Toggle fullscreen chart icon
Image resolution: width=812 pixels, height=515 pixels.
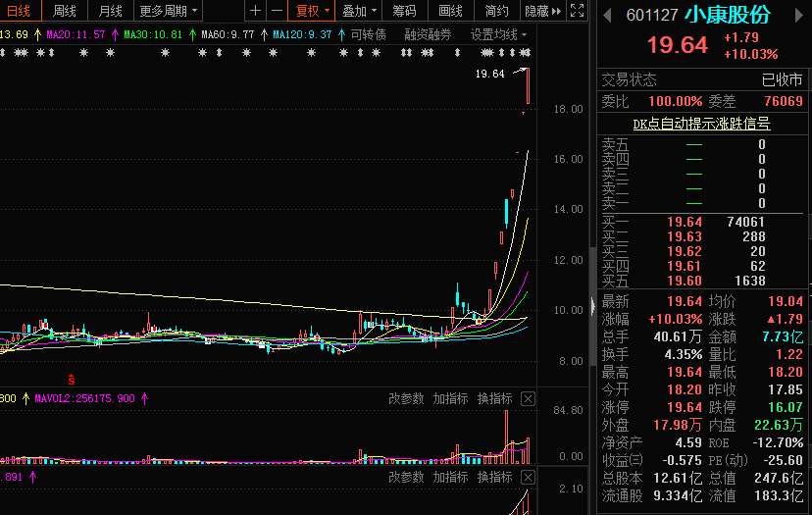[577, 11]
